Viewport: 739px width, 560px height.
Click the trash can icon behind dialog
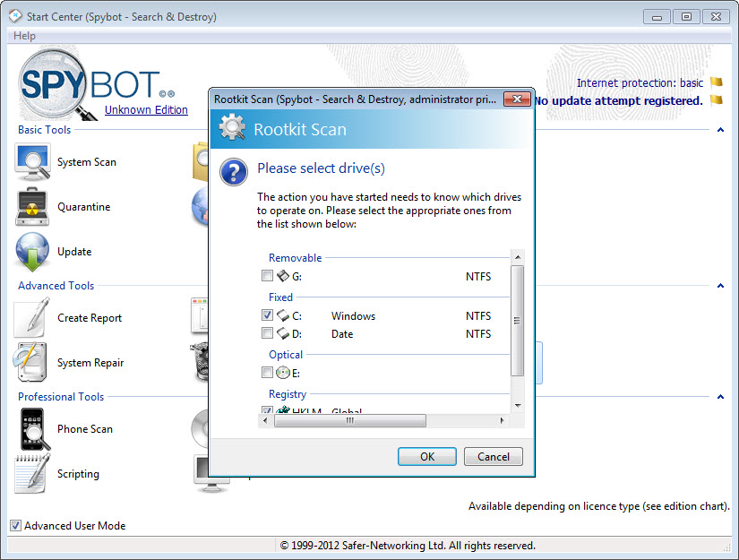pyautogui.click(x=201, y=361)
